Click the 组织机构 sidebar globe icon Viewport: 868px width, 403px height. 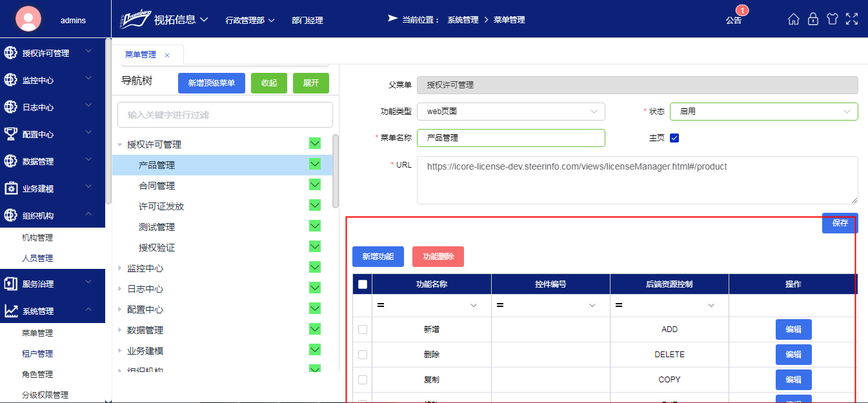[x=11, y=215]
